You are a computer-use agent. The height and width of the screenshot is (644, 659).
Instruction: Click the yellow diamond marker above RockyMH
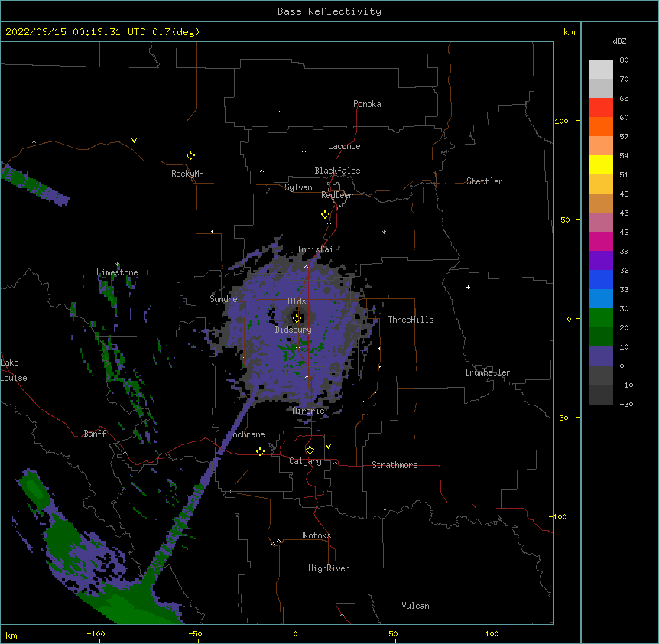coord(190,156)
